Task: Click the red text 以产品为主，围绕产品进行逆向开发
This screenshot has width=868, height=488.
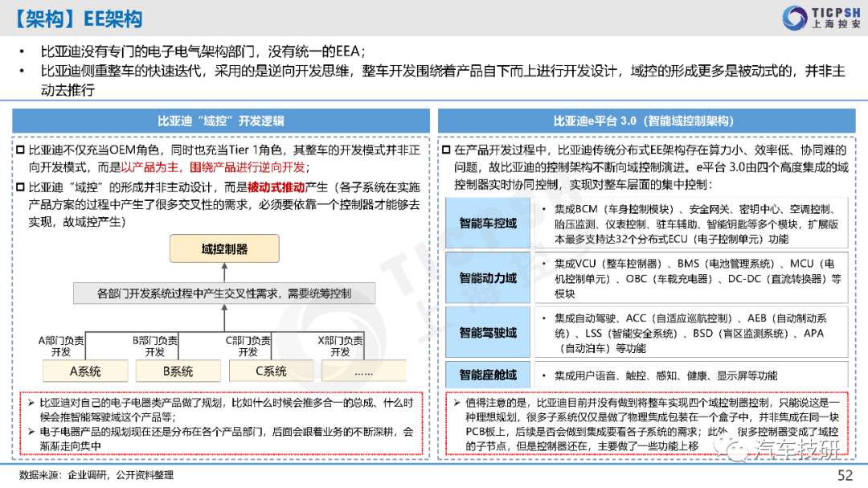Action: [x=212, y=167]
